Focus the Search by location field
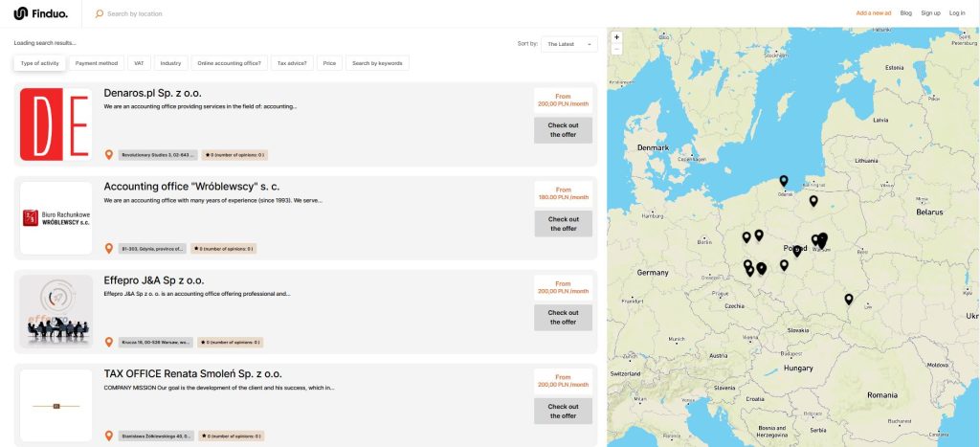 point(134,13)
